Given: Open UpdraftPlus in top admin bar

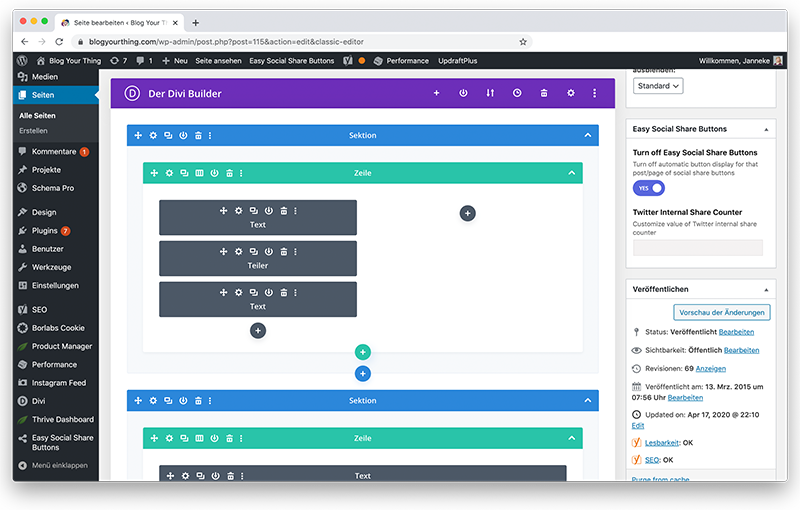Looking at the screenshot, I should (458, 61).
